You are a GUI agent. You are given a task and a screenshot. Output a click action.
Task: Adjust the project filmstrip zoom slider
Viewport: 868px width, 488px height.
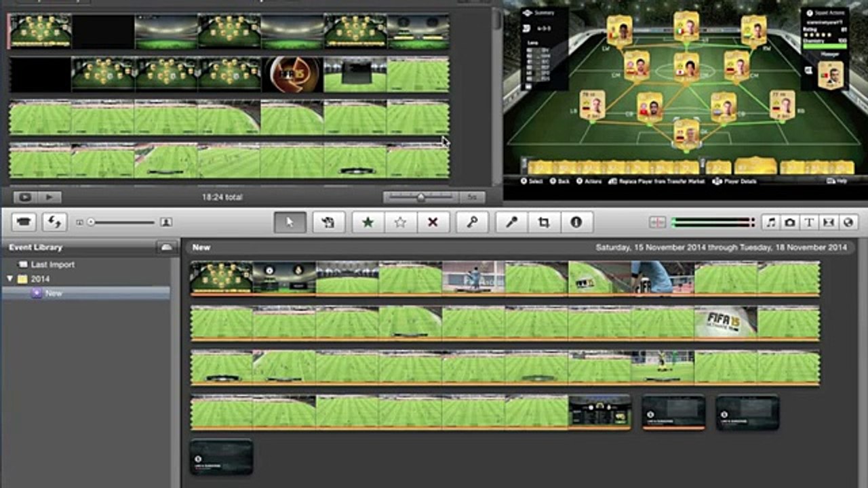click(x=420, y=197)
